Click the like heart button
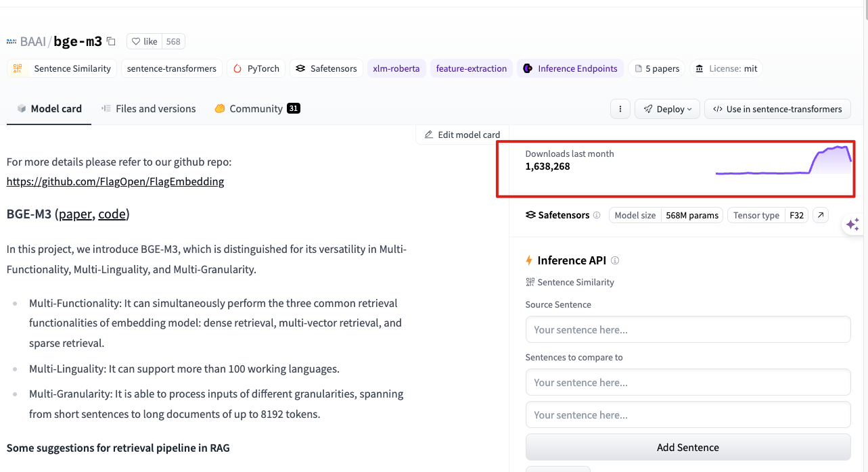 (x=144, y=41)
